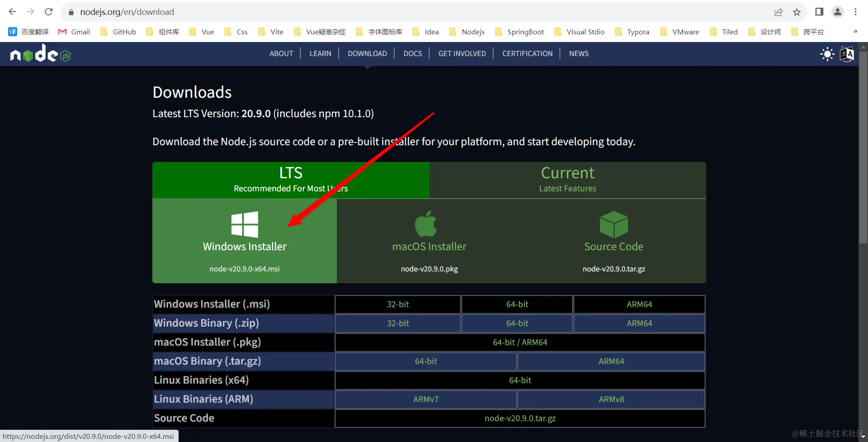The image size is (868, 442).
Task: Open the DOWNLOAD menu item
Action: pos(368,53)
